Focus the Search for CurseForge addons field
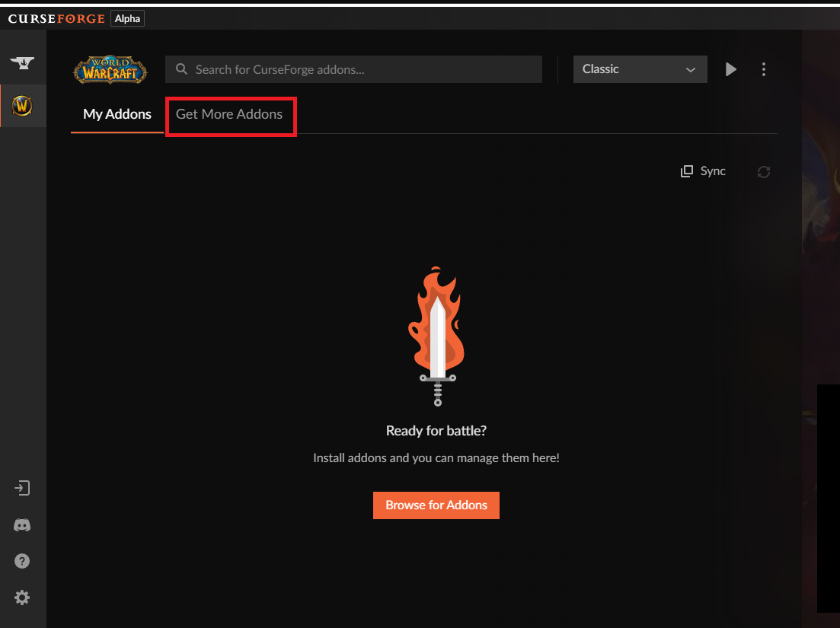This screenshot has height=628, width=840. (x=353, y=69)
